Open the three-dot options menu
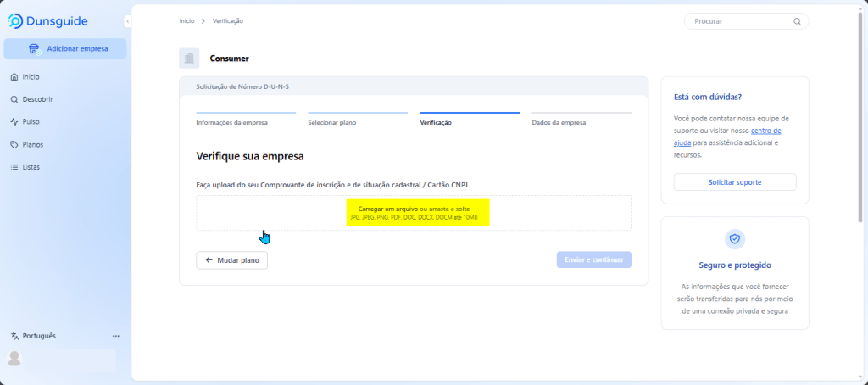Image resolution: width=868 pixels, height=385 pixels. (x=116, y=336)
